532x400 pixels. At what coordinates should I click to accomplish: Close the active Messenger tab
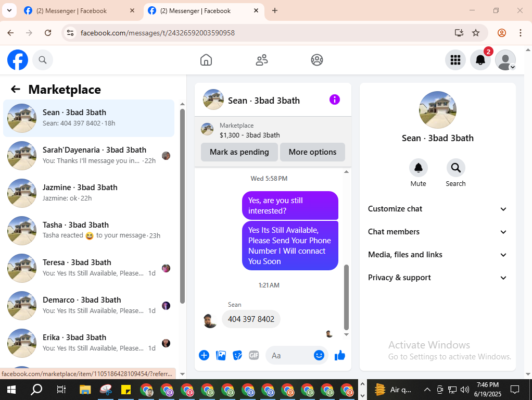pyautogui.click(x=256, y=10)
